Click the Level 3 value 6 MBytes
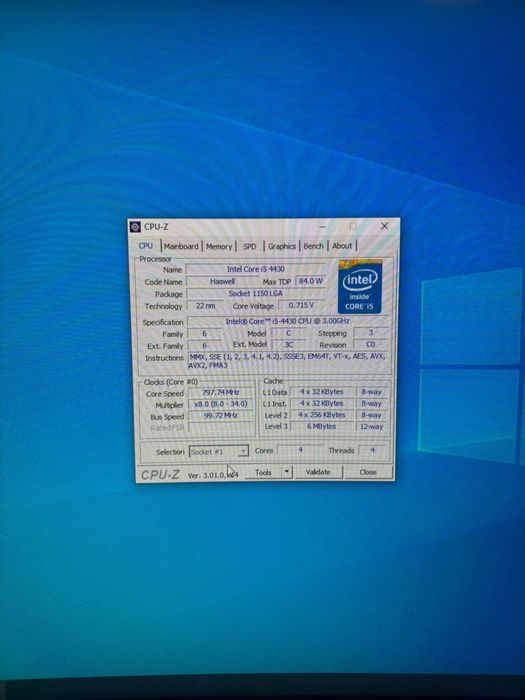 pos(322,427)
